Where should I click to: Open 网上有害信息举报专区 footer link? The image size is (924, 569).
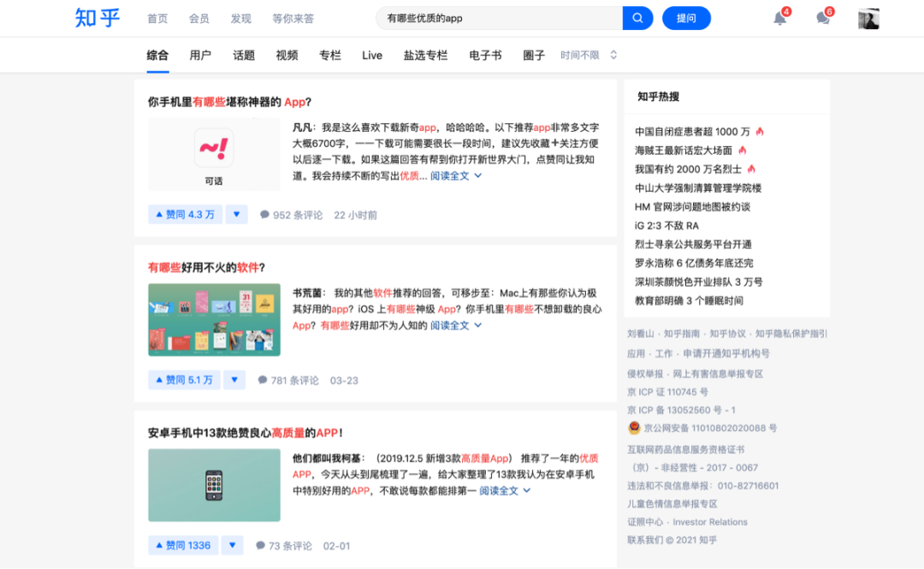[718, 374]
